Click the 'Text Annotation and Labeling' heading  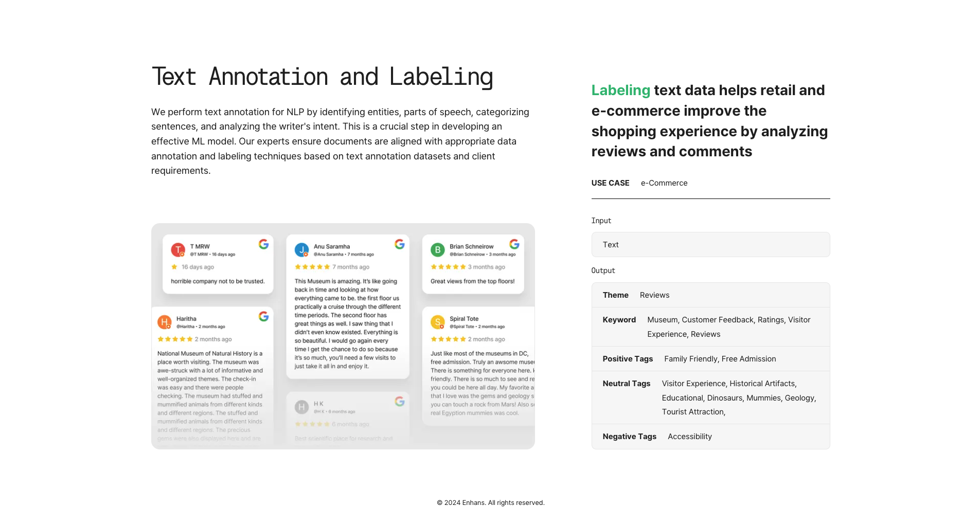click(x=322, y=77)
